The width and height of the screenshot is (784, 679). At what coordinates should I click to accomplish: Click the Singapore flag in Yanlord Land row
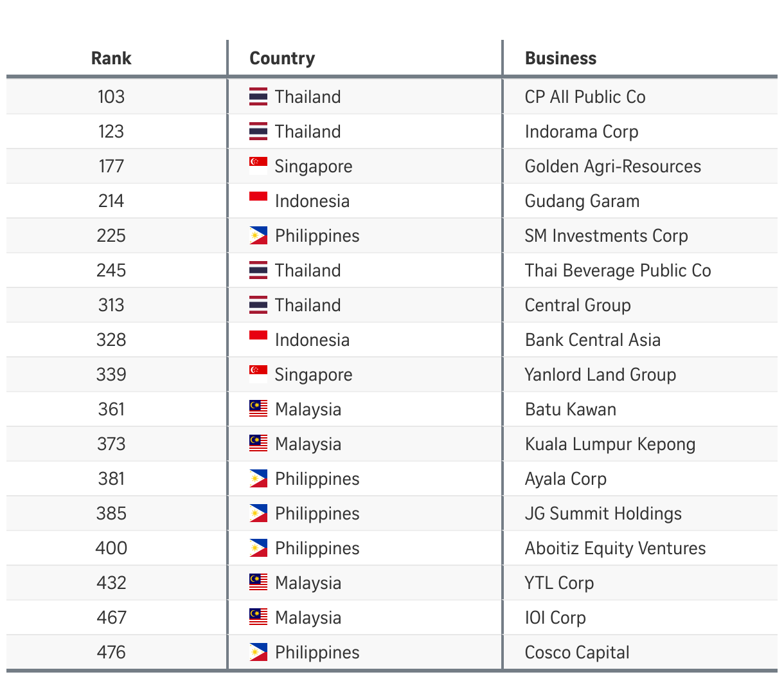coord(258,374)
